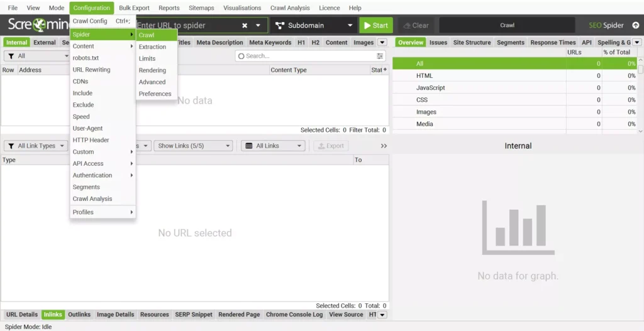Expand the lower toolbar double chevron
Screen dimensions: 644x331
384,146
